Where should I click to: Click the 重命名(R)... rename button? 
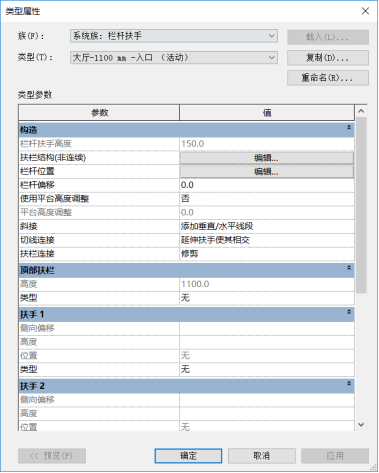tap(328, 78)
